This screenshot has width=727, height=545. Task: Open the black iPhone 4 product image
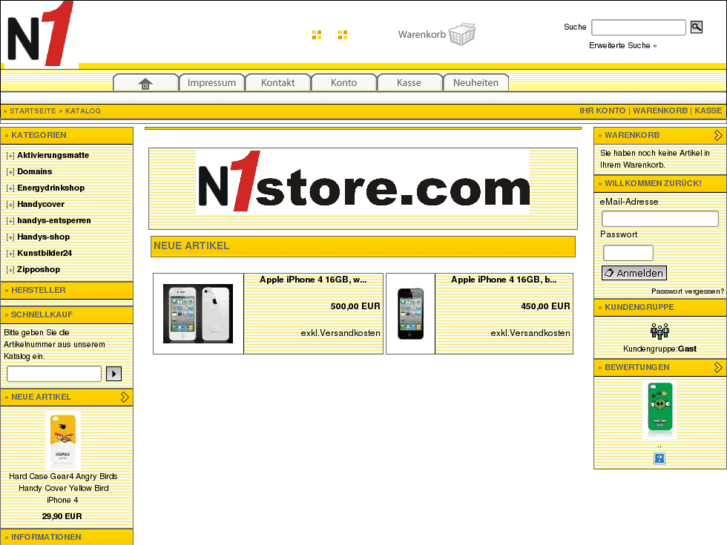[x=411, y=314]
